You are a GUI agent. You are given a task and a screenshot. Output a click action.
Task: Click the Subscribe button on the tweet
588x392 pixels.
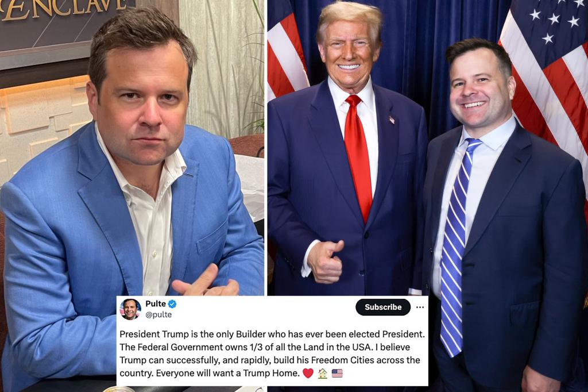(x=383, y=307)
